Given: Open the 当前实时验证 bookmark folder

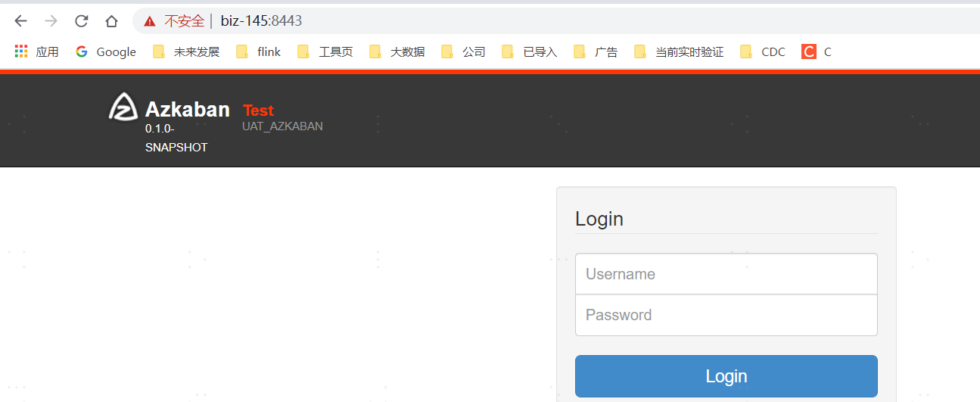Looking at the screenshot, I should (x=680, y=51).
